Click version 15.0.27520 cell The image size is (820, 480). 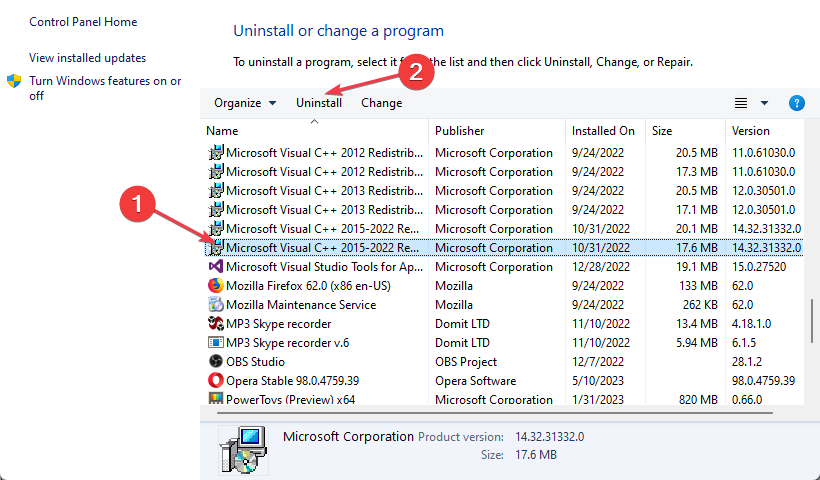759,267
